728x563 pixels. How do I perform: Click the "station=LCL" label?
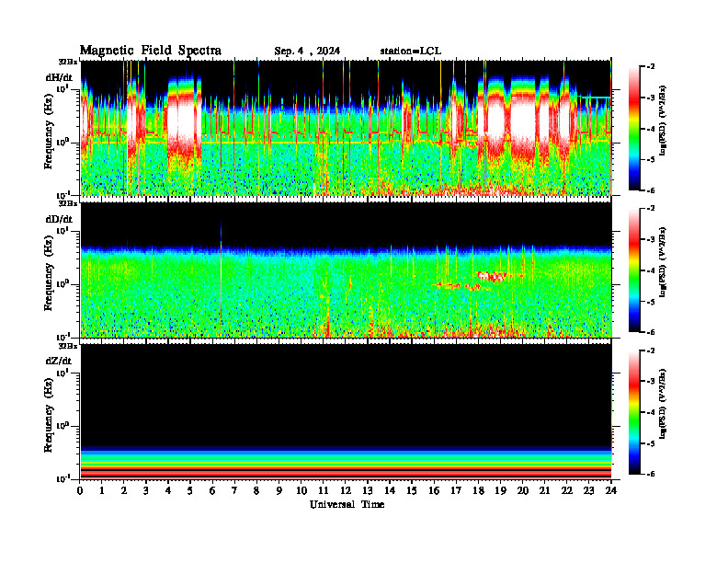point(411,52)
